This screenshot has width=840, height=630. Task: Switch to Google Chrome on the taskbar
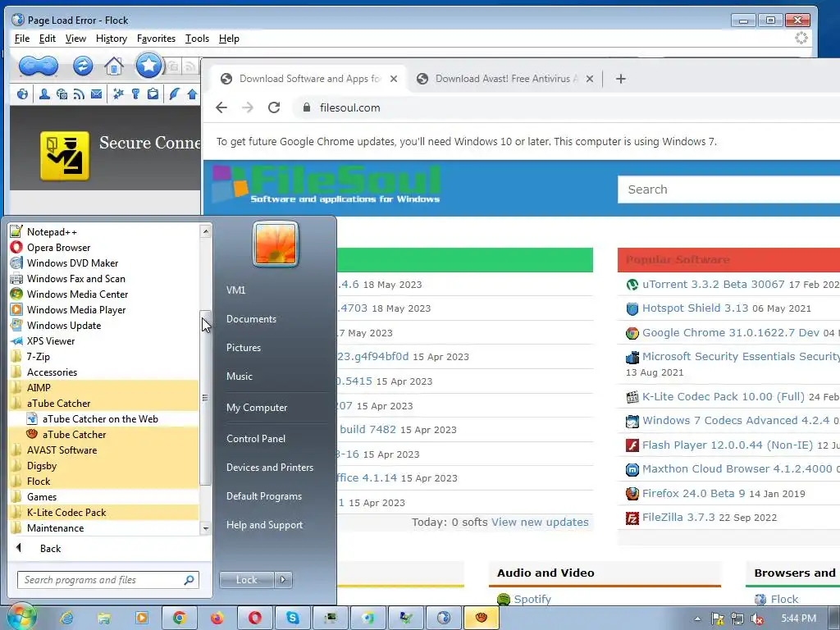click(x=179, y=619)
